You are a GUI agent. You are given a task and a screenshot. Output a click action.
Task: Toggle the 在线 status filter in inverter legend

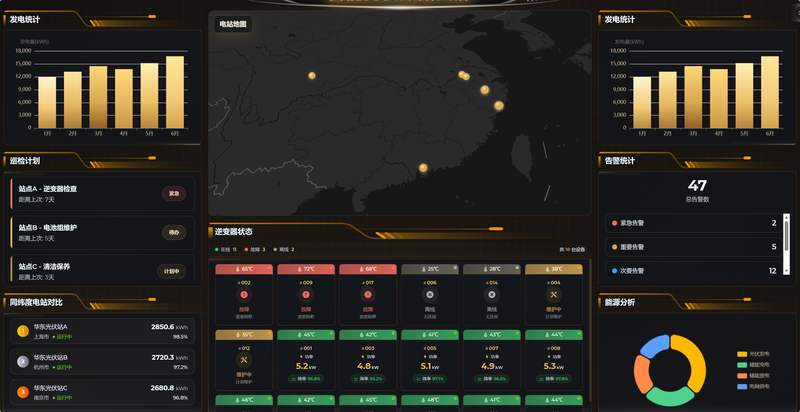pos(227,248)
